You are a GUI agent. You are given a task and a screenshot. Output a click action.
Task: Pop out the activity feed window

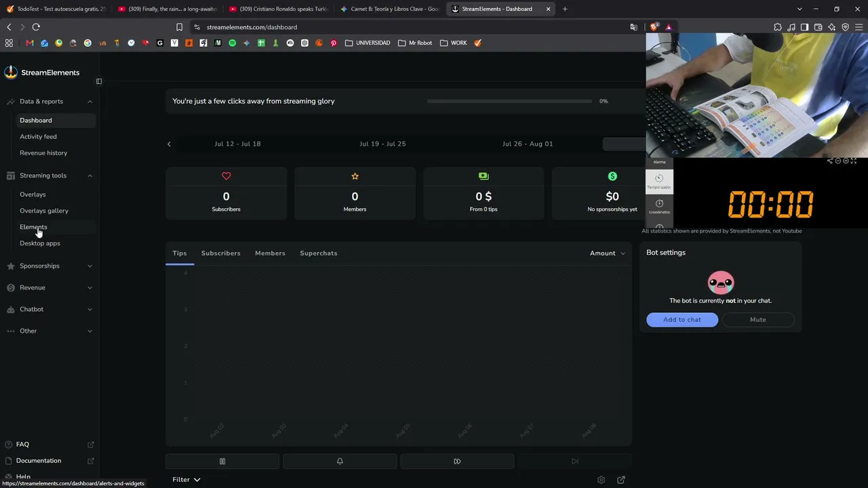tap(621, 480)
